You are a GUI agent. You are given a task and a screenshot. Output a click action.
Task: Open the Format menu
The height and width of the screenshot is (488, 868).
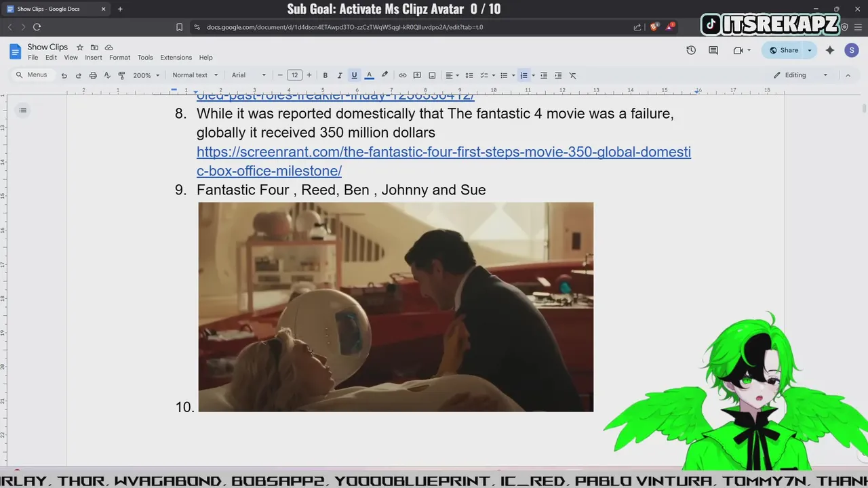[x=119, y=58]
